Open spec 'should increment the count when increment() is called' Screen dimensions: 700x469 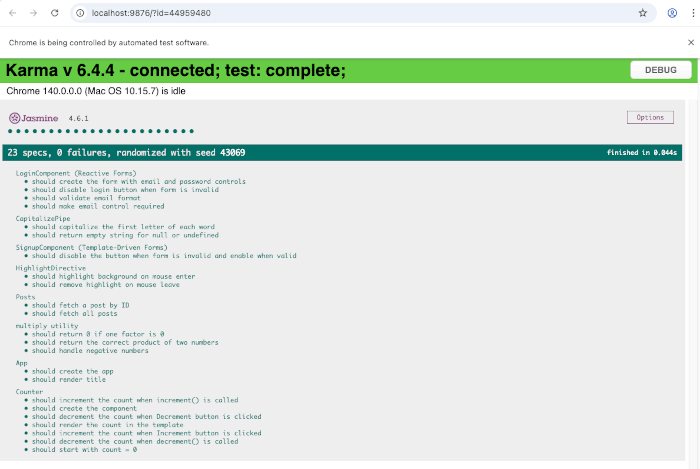coord(135,400)
